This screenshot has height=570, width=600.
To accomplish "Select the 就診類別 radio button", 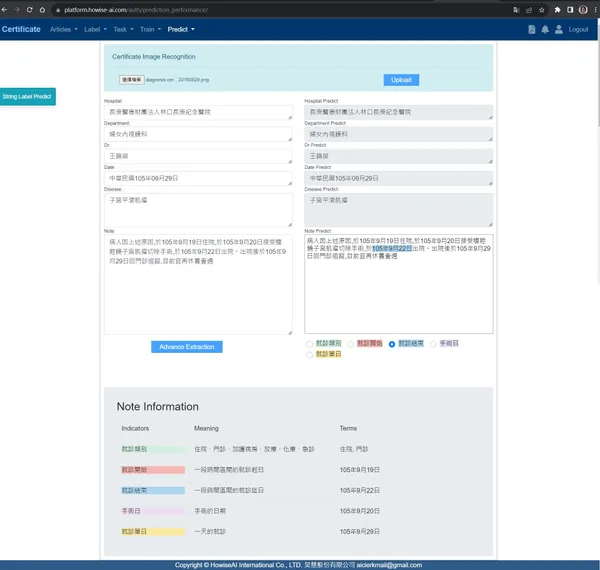I will 310,344.
